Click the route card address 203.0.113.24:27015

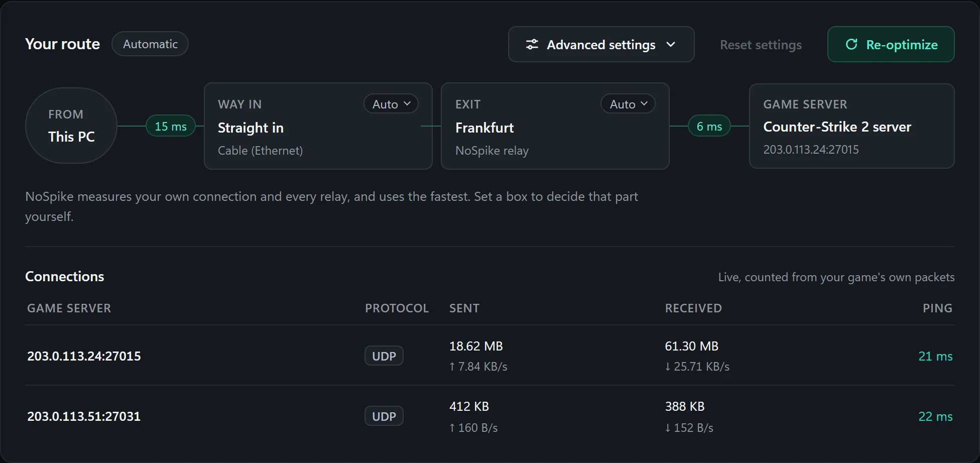(x=811, y=150)
